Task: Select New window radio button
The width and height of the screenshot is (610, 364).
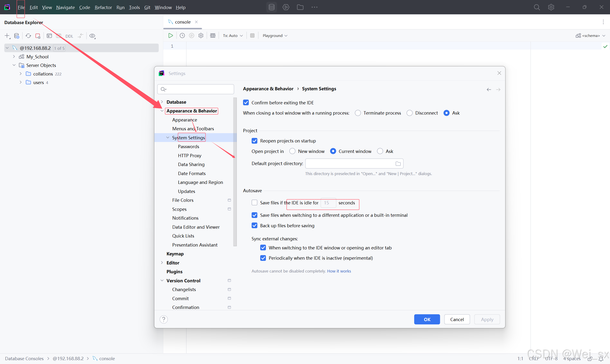Action: tap(292, 151)
